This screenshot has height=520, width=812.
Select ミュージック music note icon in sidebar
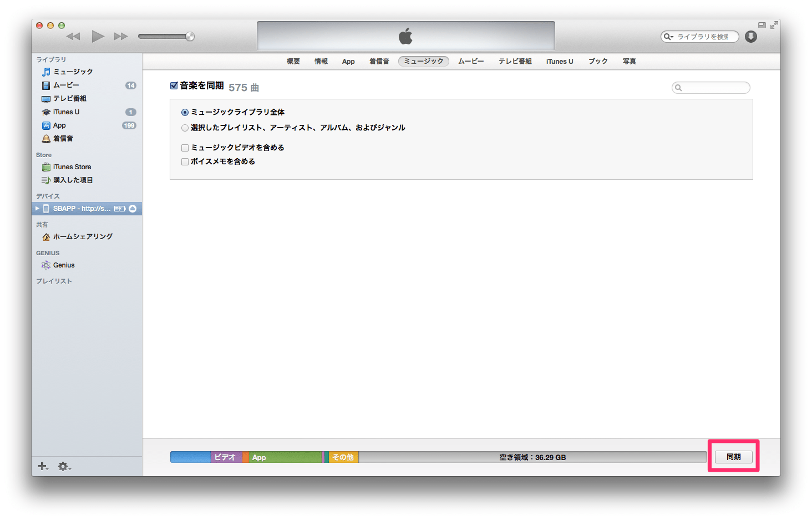[x=46, y=72]
